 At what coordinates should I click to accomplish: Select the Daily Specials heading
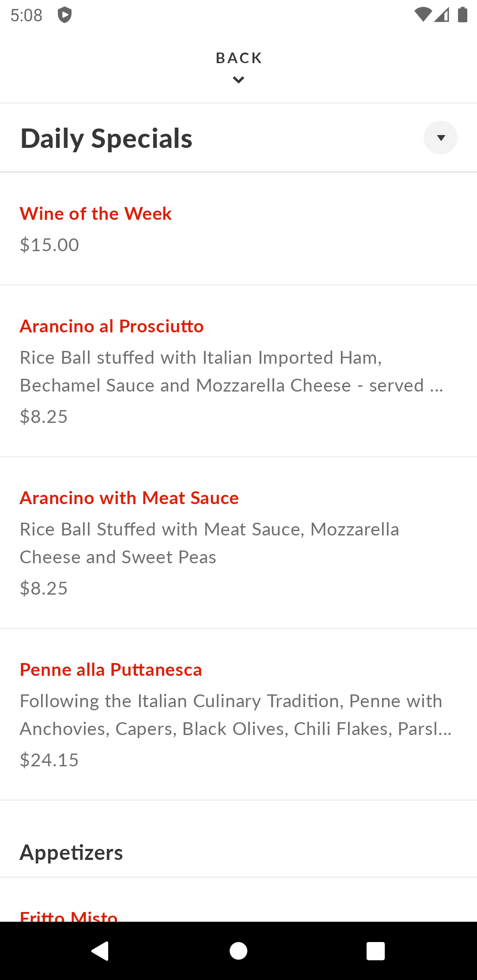(x=106, y=138)
